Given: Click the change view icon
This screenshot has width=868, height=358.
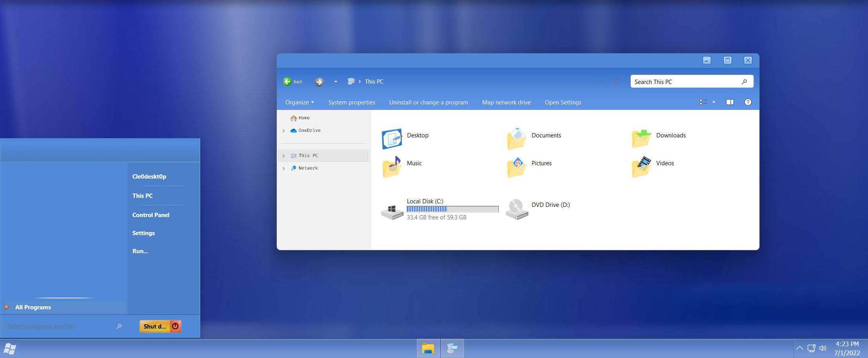Looking at the screenshot, I should pos(703,102).
